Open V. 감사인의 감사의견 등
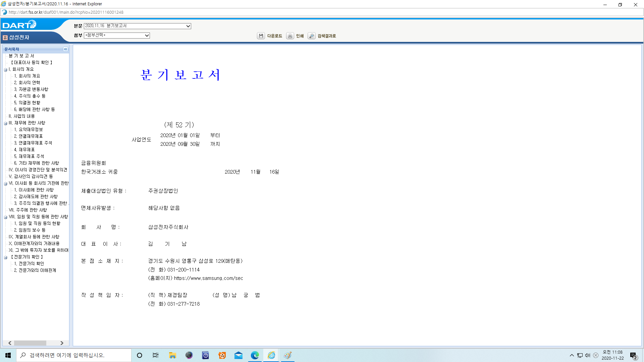Image resolution: width=644 pixels, height=362 pixels. tap(31, 177)
